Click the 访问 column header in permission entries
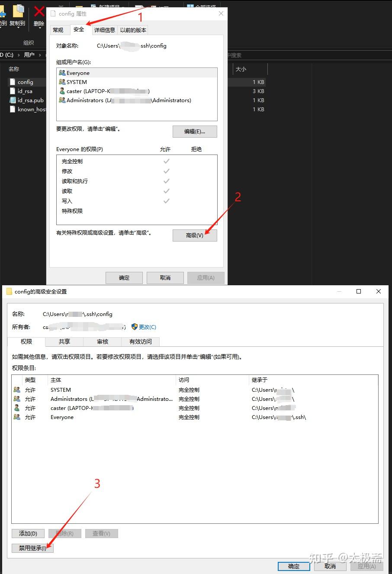Image resolution: width=392 pixels, height=574 pixels. coord(184,380)
